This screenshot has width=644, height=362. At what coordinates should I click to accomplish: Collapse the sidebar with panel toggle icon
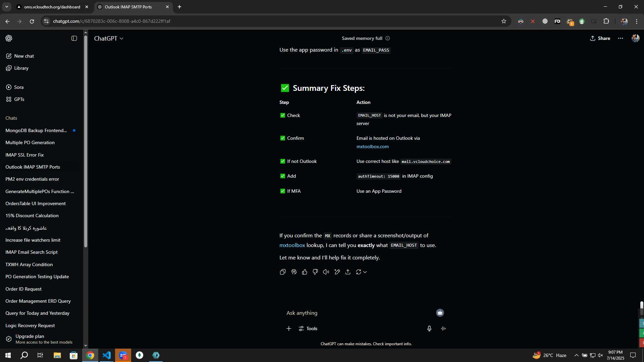click(x=74, y=38)
